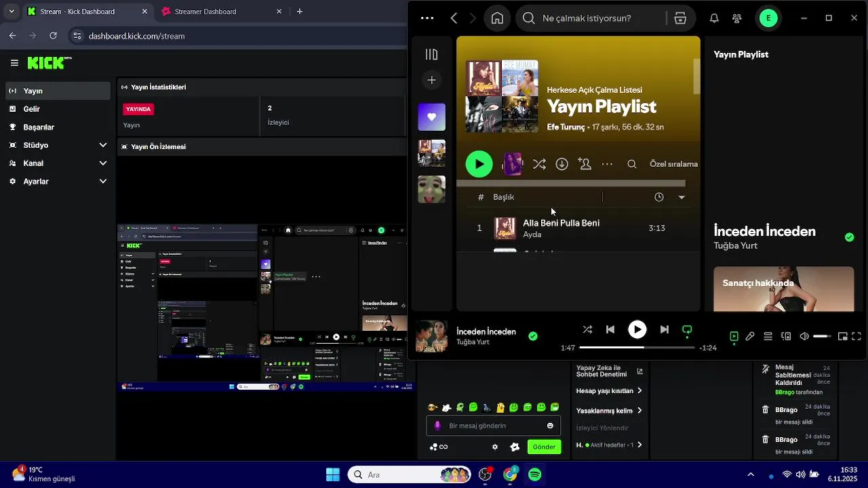868x488 pixels.
Task: Play the Yayın Playlist with green button
Action: 479,164
